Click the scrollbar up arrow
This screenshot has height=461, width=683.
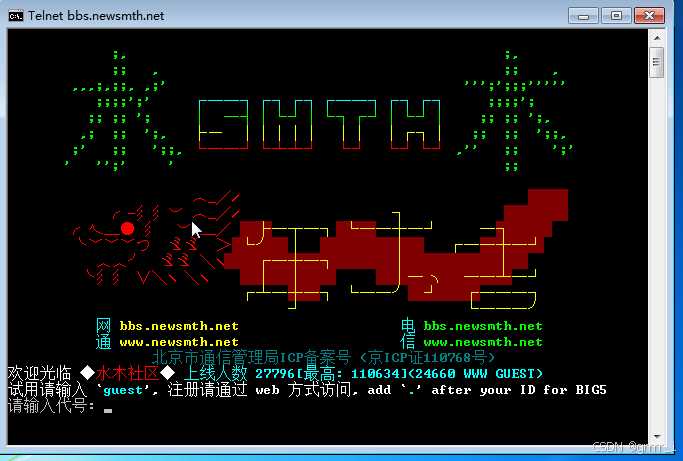(657, 38)
